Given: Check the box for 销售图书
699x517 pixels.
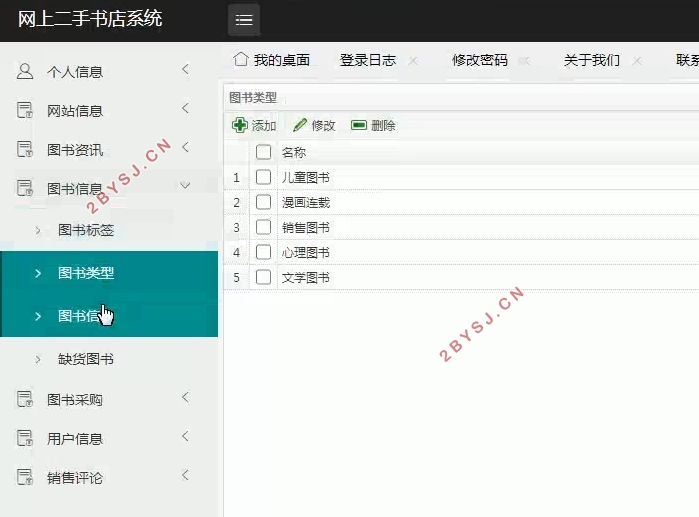Looking at the screenshot, I should (x=263, y=227).
